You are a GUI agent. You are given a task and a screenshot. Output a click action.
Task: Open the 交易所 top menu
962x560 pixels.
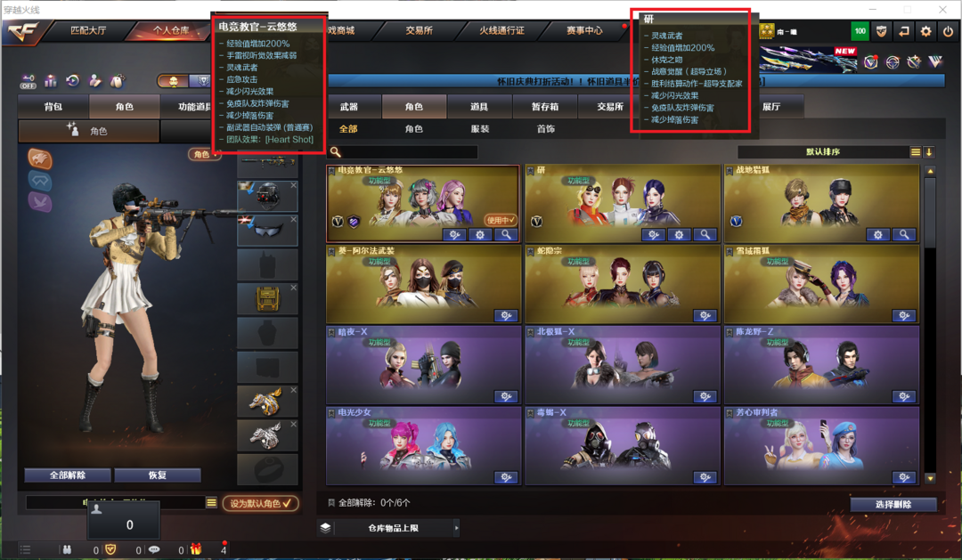tap(419, 30)
